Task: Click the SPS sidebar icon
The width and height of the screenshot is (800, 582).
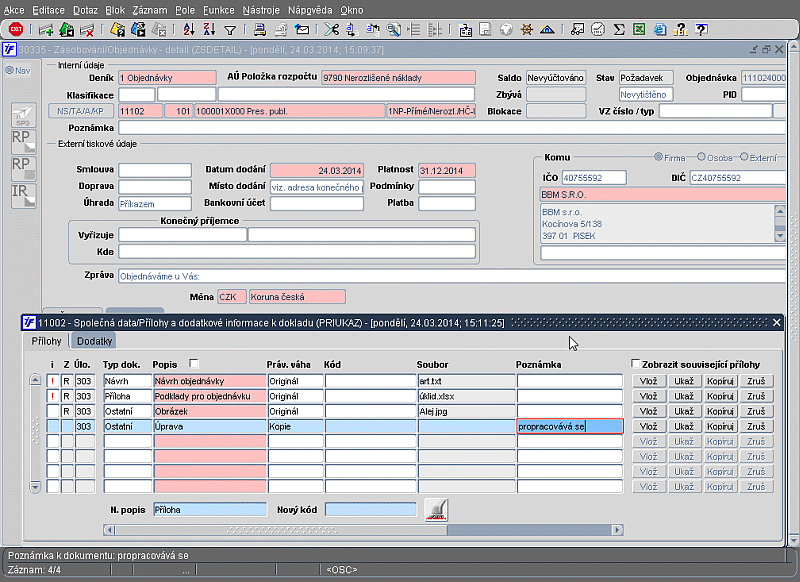Action: [x=23, y=114]
